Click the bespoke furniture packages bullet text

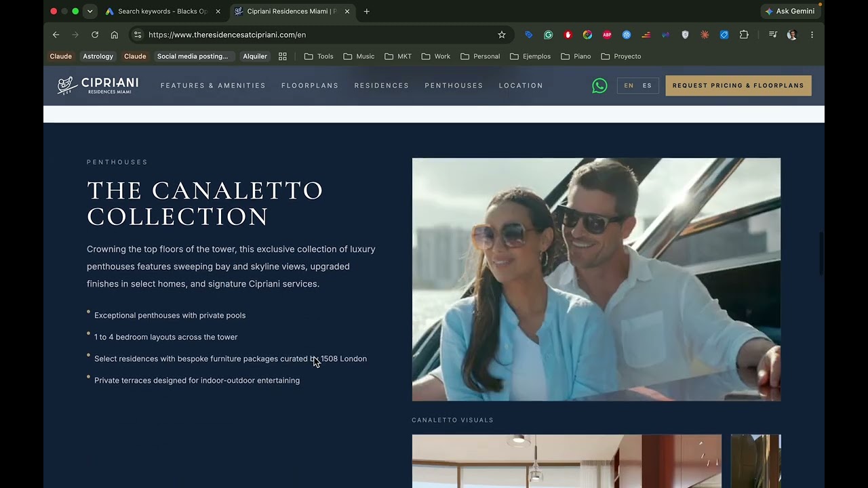click(x=231, y=359)
